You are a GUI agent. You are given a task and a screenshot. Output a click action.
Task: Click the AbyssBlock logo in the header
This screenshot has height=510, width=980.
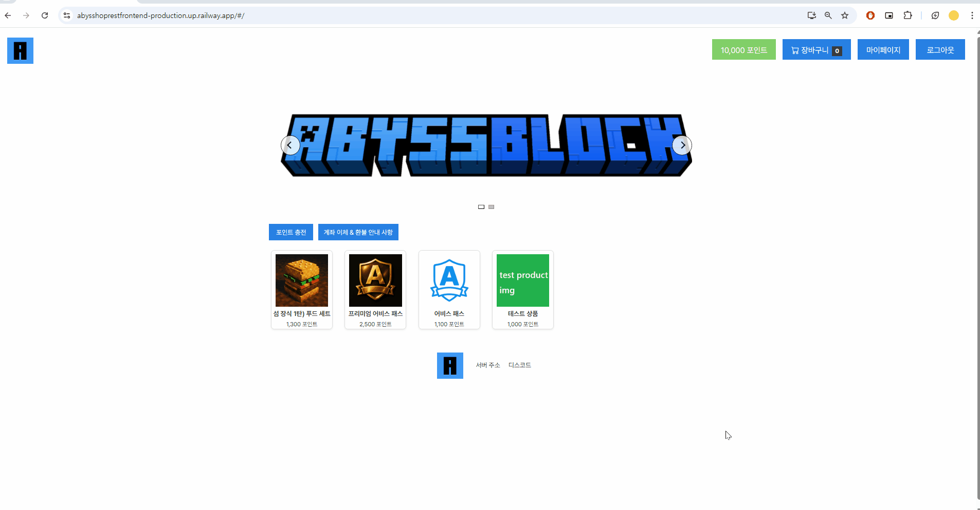[x=20, y=50]
